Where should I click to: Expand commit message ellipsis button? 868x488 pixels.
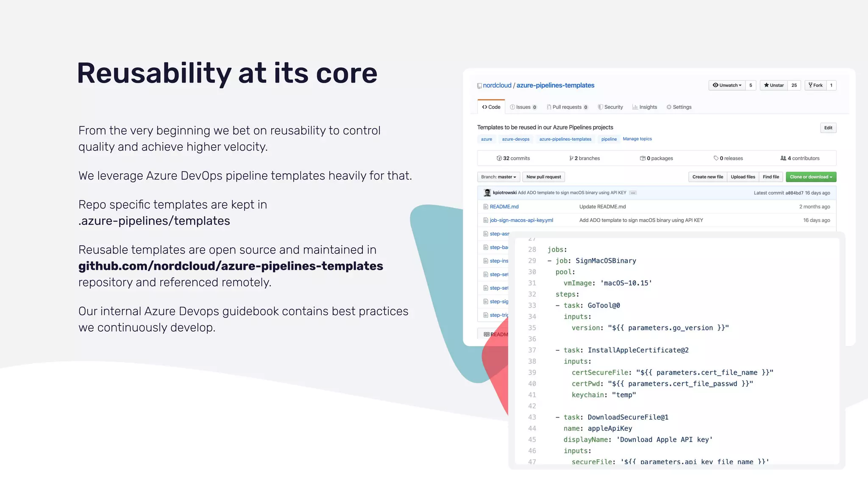633,193
